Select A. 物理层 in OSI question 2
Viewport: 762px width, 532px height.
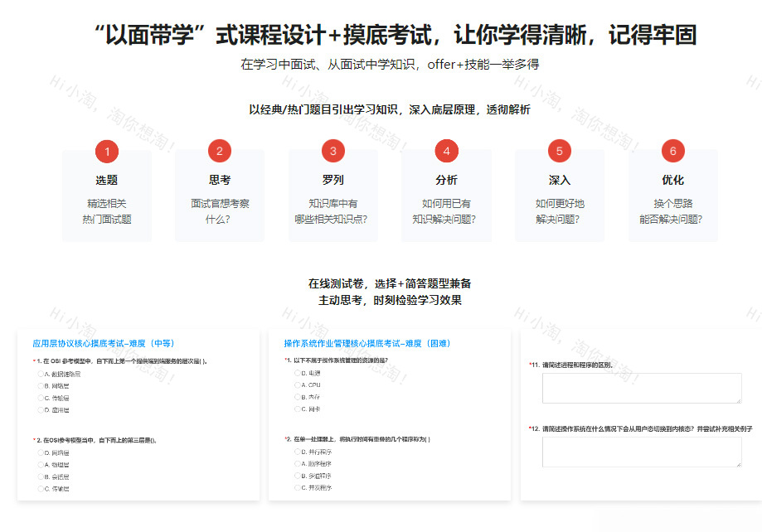[x=41, y=465]
